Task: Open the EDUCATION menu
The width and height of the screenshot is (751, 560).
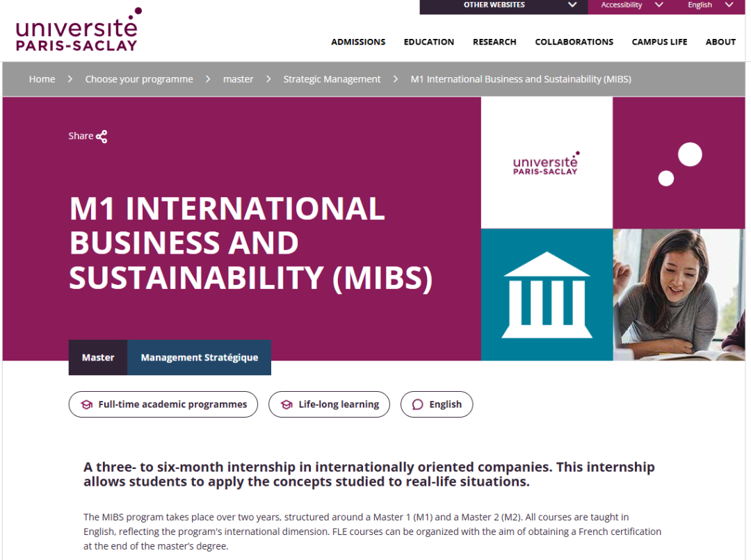Action: click(x=429, y=42)
